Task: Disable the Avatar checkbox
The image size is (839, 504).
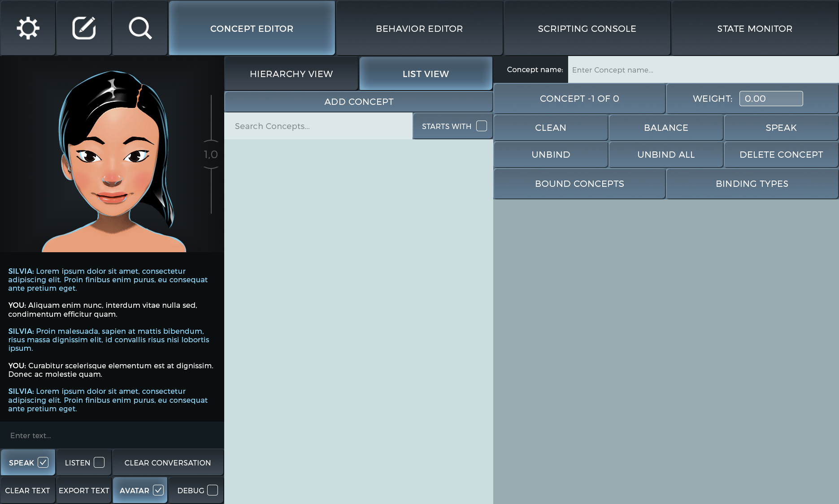Action: point(158,490)
